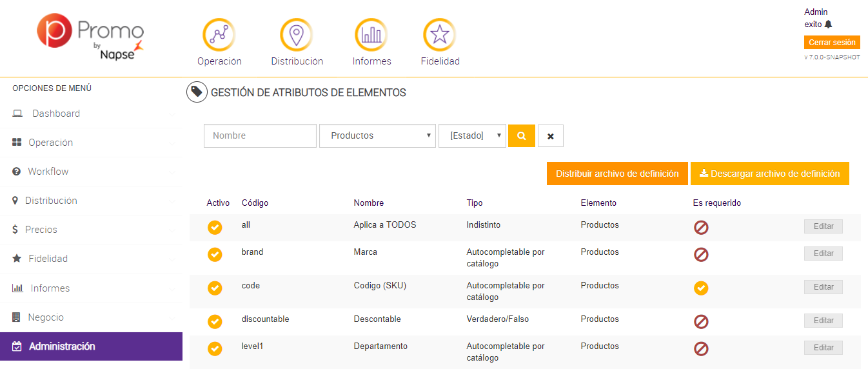Click Distribuir archivo de definición button
The image size is (868, 369).
[617, 174]
